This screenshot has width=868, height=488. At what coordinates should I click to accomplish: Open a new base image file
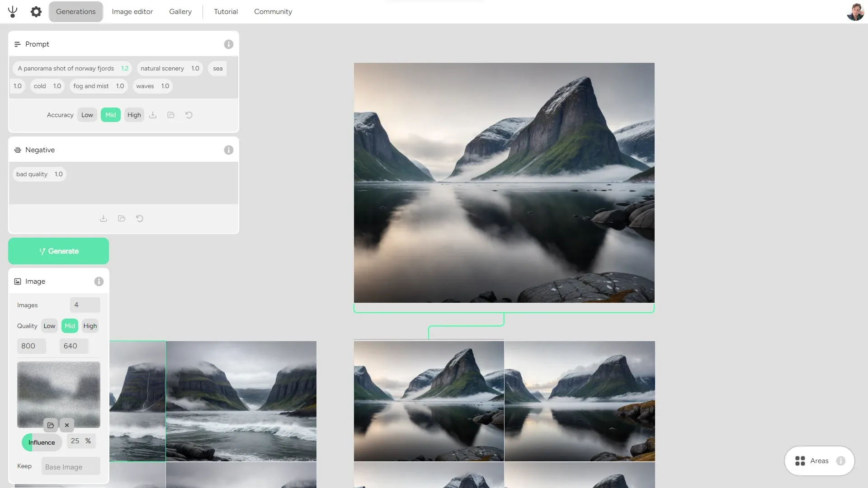tap(51, 425)
